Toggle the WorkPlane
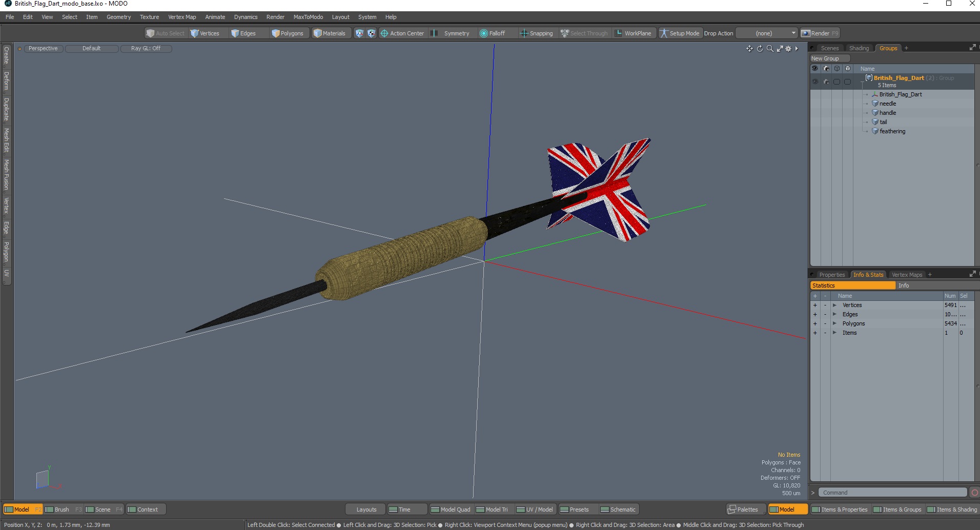Viewport: 980px width, 530px height. pyautogui.click(x=634, y=33)
